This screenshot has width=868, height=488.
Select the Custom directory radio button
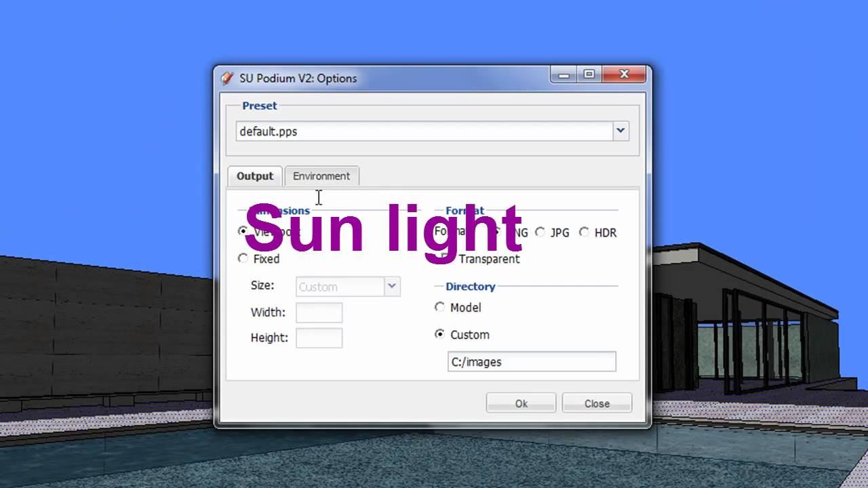439,334
